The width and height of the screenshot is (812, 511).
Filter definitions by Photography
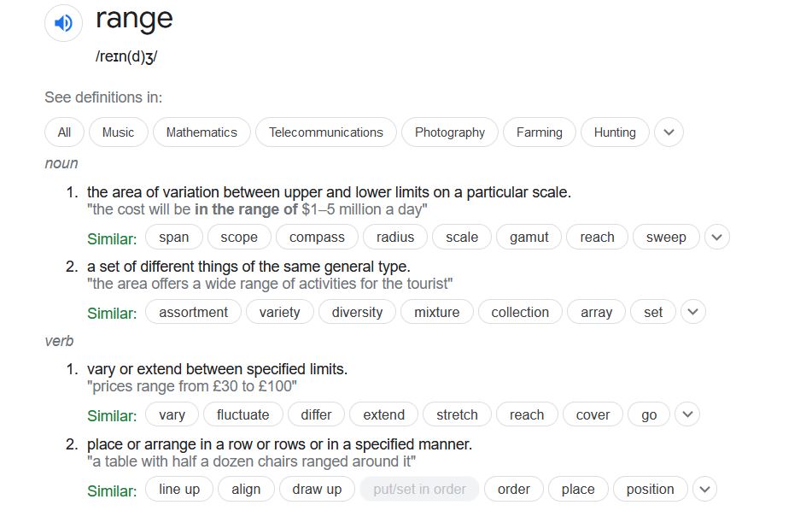(x=449, y=132)
